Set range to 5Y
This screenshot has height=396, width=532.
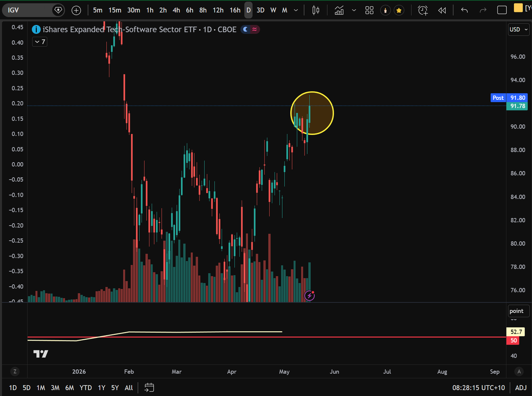click(115, 388)
